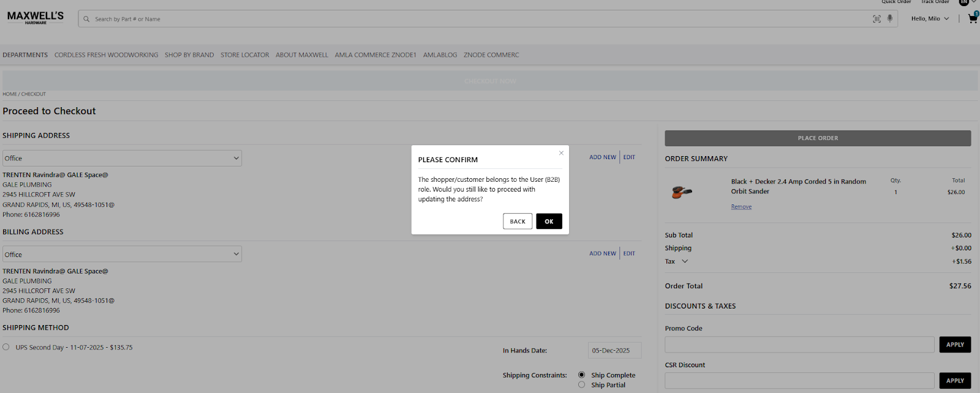This screenshot has width=980, height=393.
Task: Click Back in the confirm dialog
Action: click(x=518, y=221)
